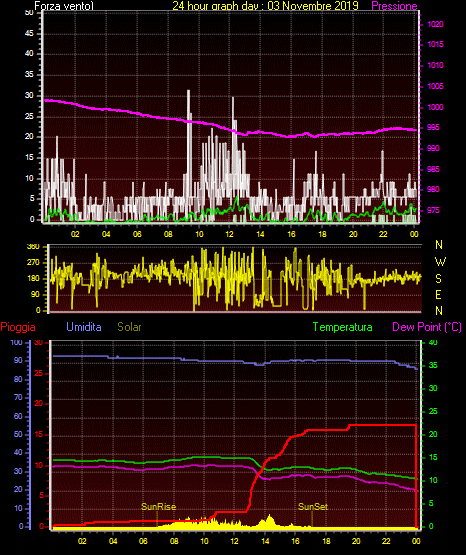Image resolution: width=466 pixels, height=555 pixels.
Task: Click the 995 pressure axis value
Action: coord(433,127)
